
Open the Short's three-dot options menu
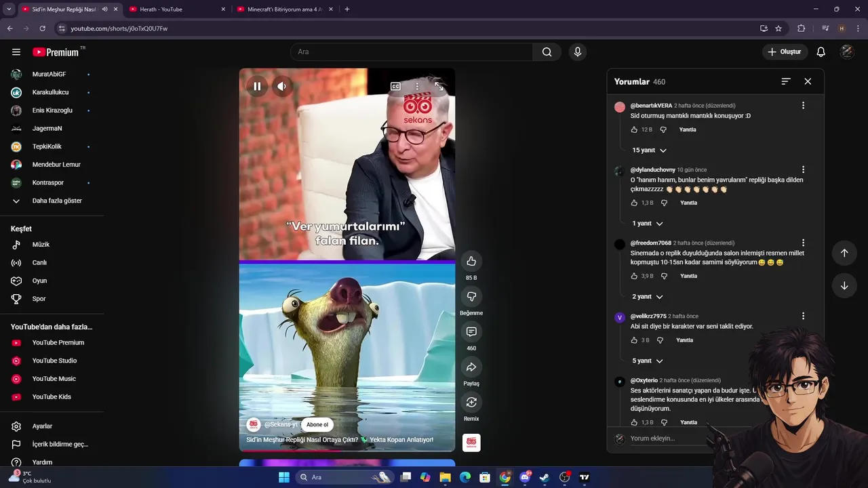(417, 86)
